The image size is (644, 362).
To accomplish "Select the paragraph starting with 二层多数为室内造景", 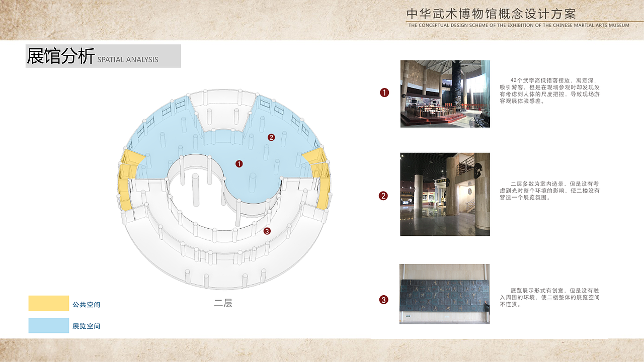I will pos(549,191).
